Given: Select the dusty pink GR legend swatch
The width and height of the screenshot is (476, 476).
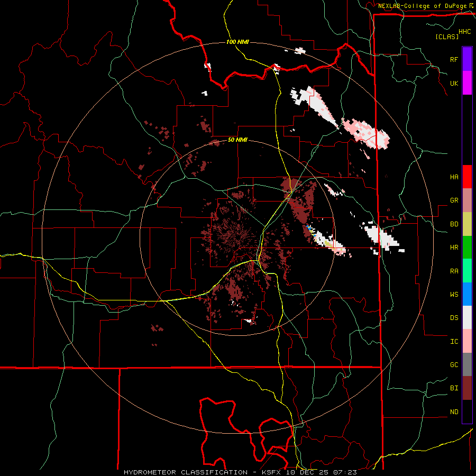Looking at the screenshot, I should (467, 200).
